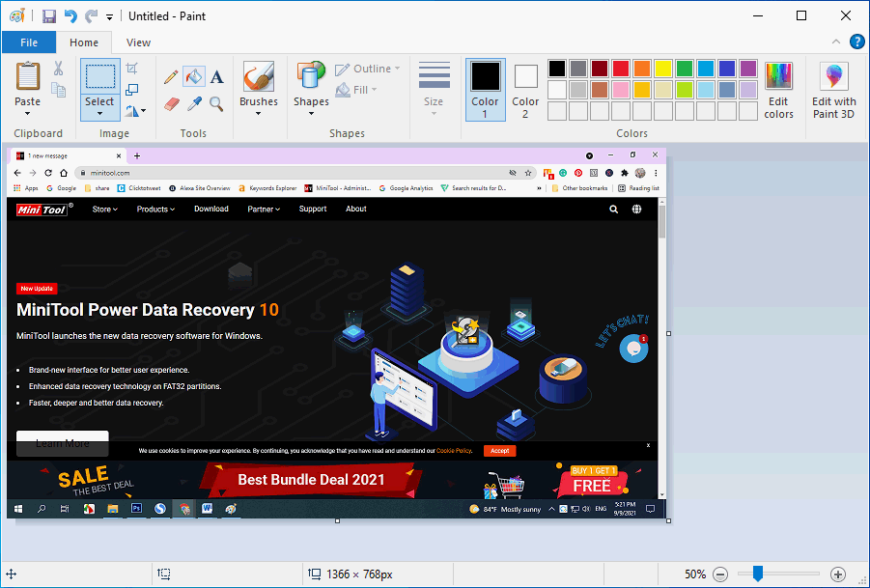Select the Color picker eyedropper
Image resolution: width=870 pixels, height=588 pixels.
194,103
